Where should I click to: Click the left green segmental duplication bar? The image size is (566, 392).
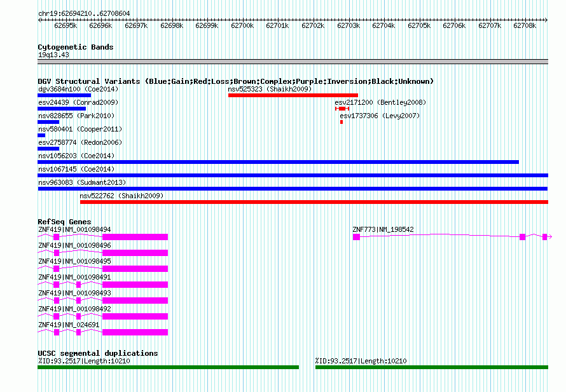pos(169,367)
